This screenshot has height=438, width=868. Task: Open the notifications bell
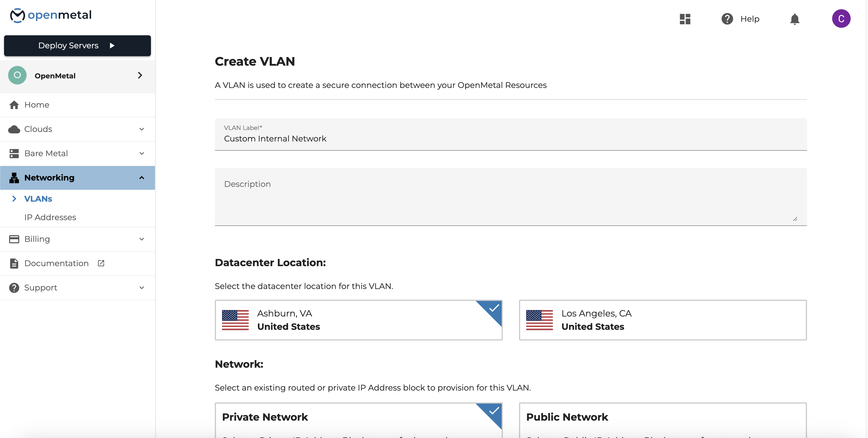click(794, 19)
